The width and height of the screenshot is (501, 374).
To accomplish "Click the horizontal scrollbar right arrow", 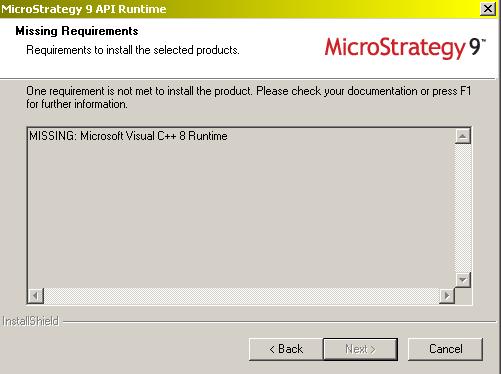I will pyautogui.click(x=447, y=295).
